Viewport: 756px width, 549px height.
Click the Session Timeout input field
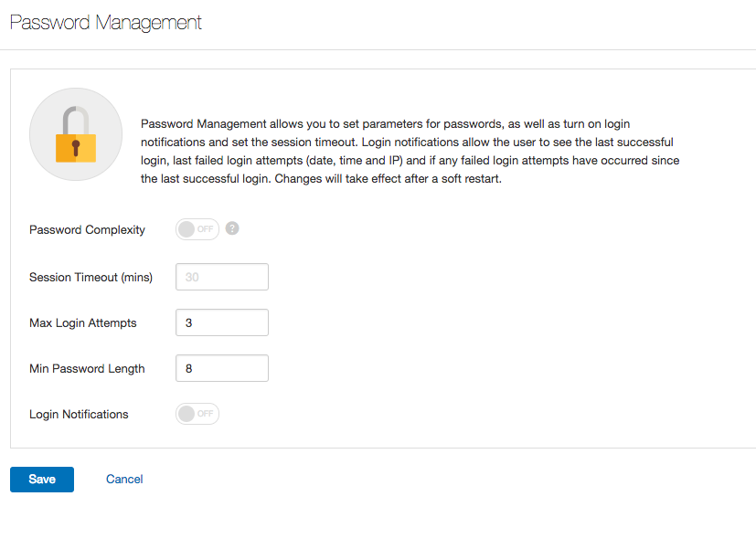coord(222,277)
